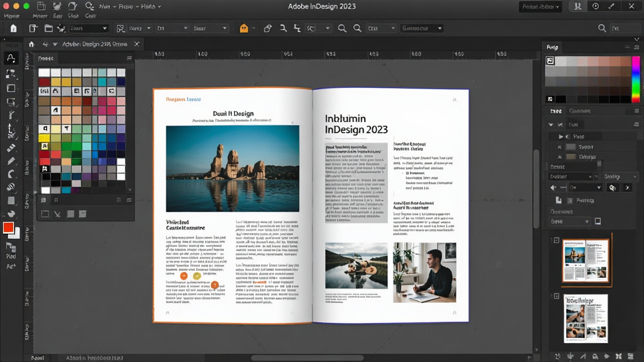Open the swatches panel hamburger menu
The height and width of the screenshot is (362, 644).
pos(129,58)
